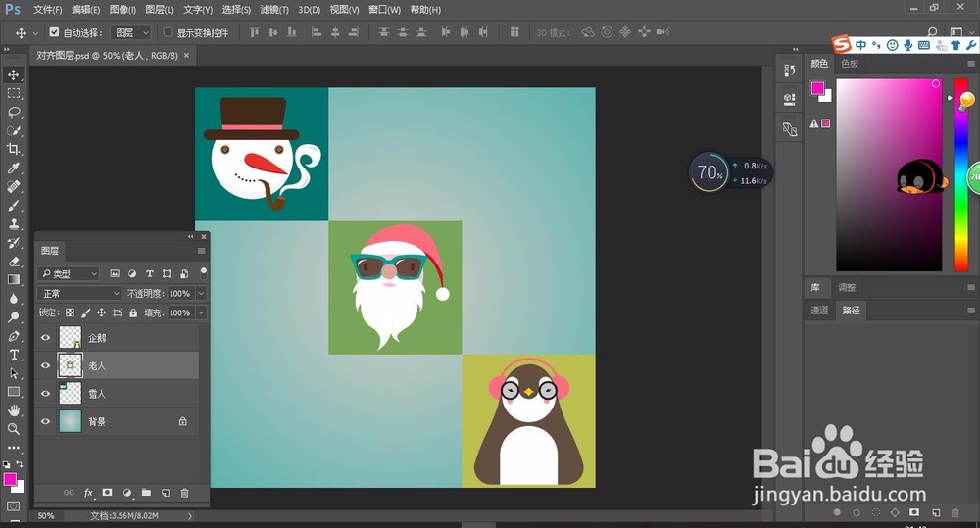Open the 窗口(W) menu

(x=384, y=10)
